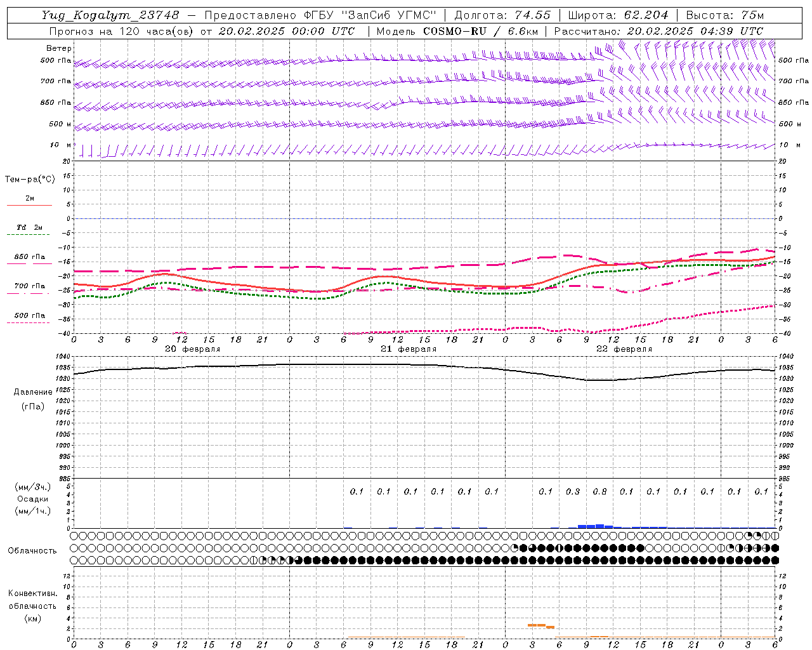Click the "Осадки" precipitation label
The height and width of the screenshot is (650, 812).
(x=33, y=499)
